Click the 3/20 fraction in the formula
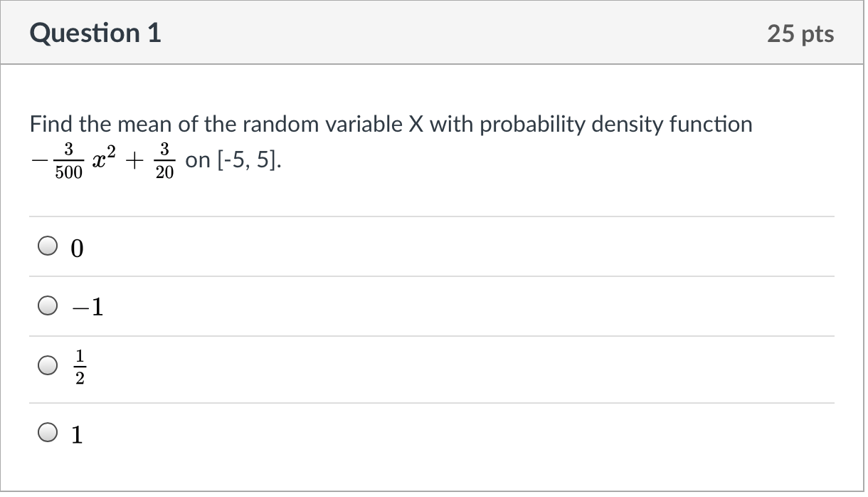This screenshot has width=868, height=497. tap(164, 160)
